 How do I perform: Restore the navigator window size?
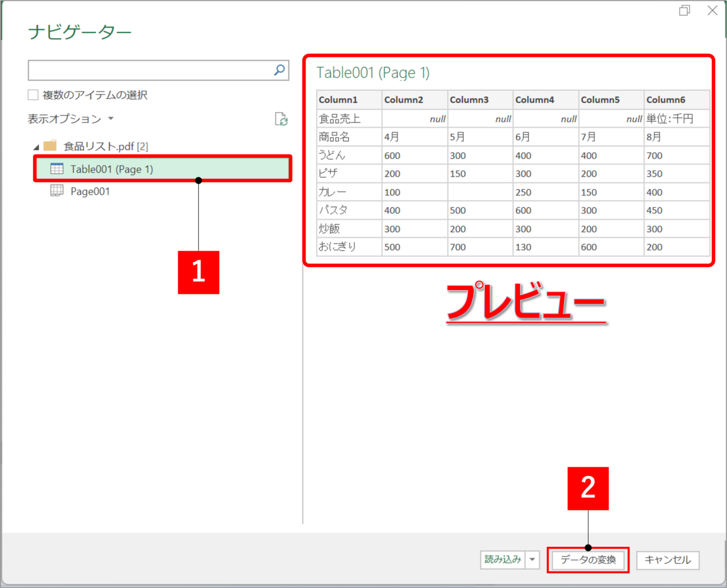pos(684,11)
